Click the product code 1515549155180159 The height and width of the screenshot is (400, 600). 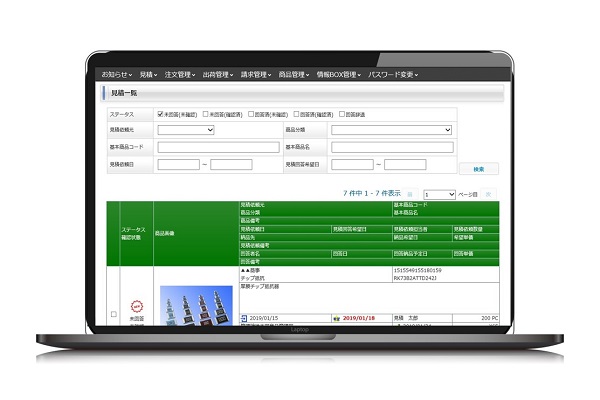pos(417,270)
